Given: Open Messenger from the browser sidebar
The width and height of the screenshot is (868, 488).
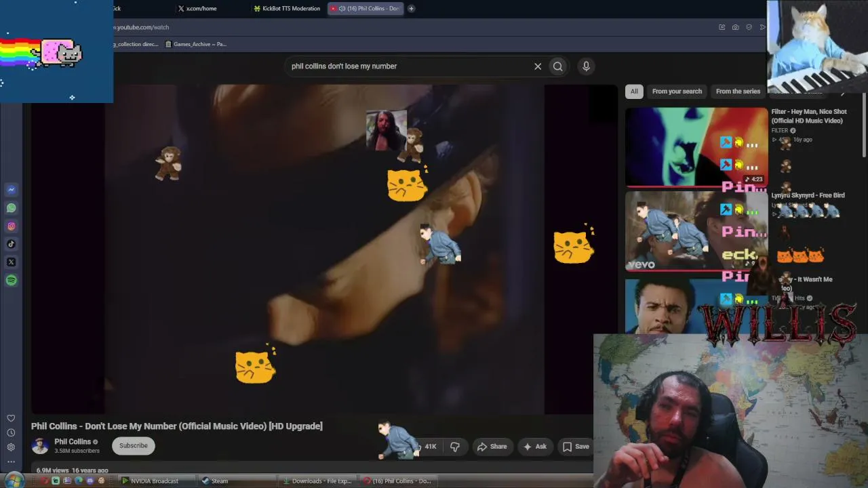Looking at the screenshot, I should [11, 190].
